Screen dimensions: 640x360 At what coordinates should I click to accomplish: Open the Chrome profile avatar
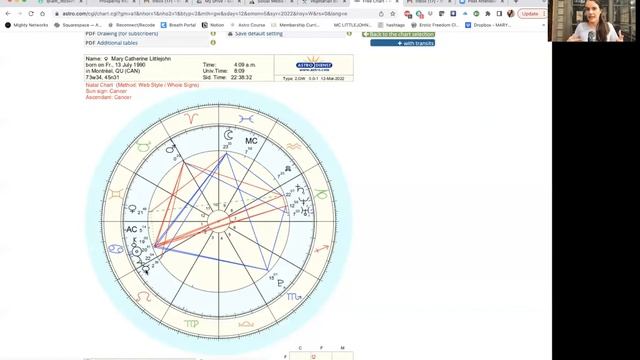(511, 14)
